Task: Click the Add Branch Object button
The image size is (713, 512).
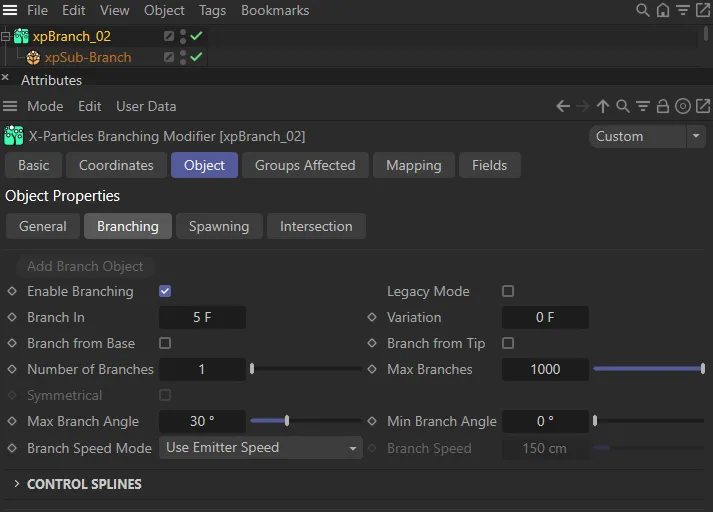Action: pyautogui.click(x=85, y=266)
